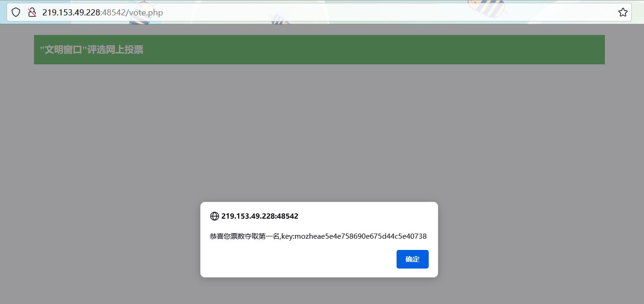Bookmark this page with the star icon
The width and height of the screenshot is (644, 304).
pyautogui.click(x=623, y=12)
